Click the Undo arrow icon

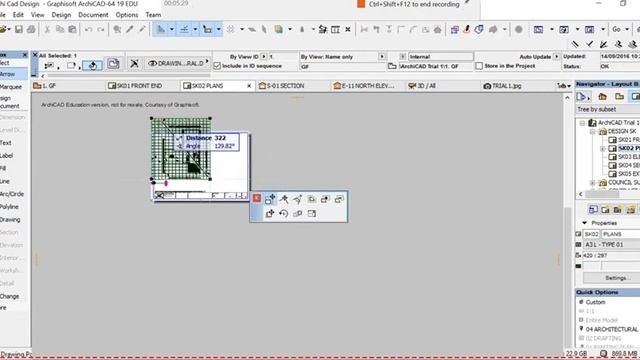click(88, 29)
